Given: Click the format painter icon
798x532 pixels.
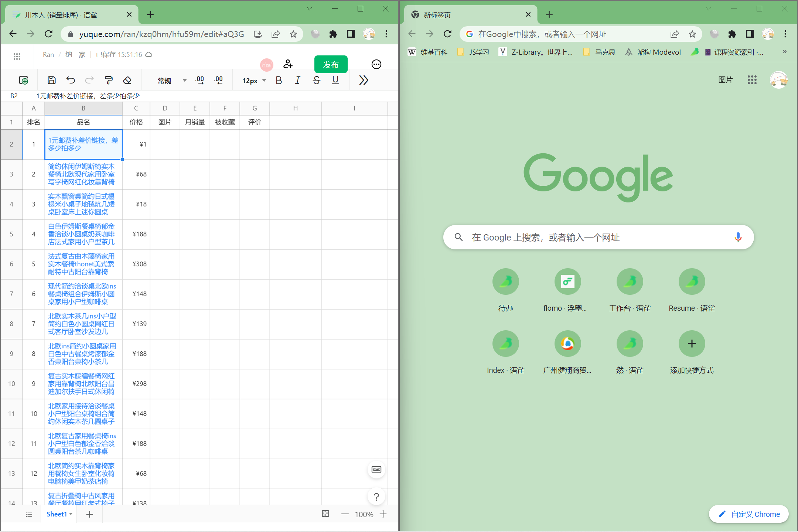Looking at the screenshot, I should tap(109, 80).
